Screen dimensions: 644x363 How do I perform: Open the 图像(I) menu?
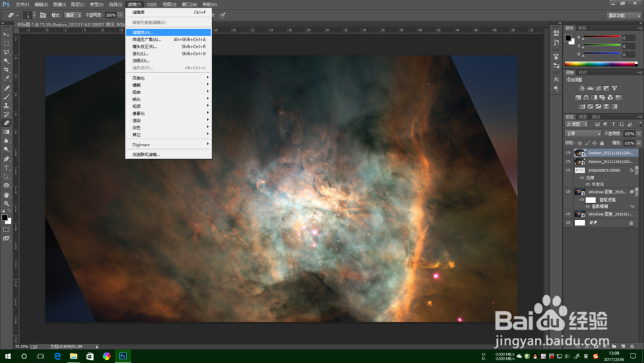pyautogui.click(x=59, y=5)
